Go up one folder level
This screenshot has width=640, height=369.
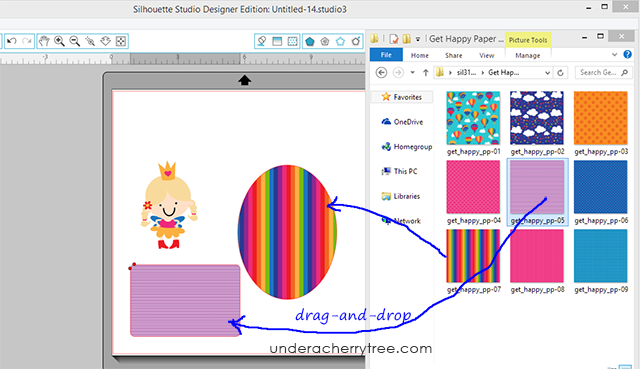point(426,73)
